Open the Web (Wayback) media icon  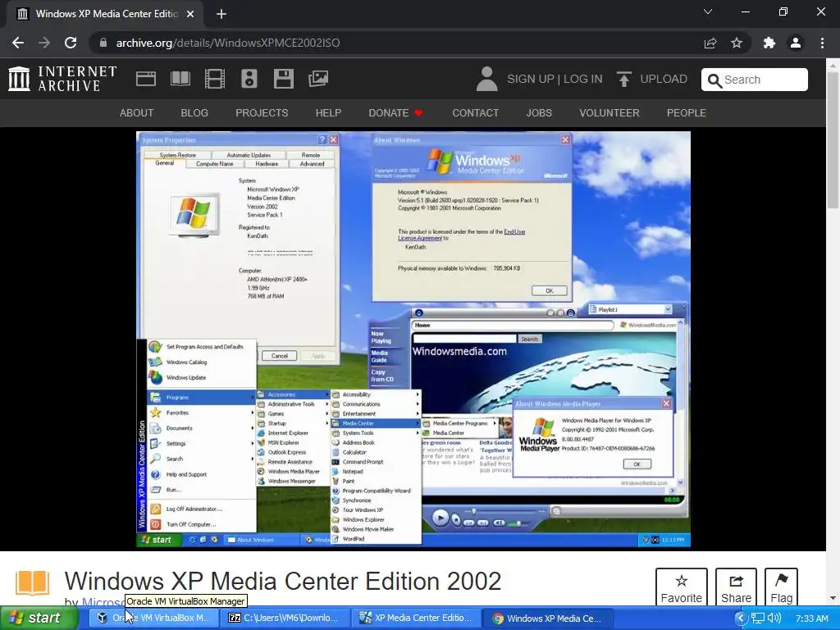tap(146, 79)
